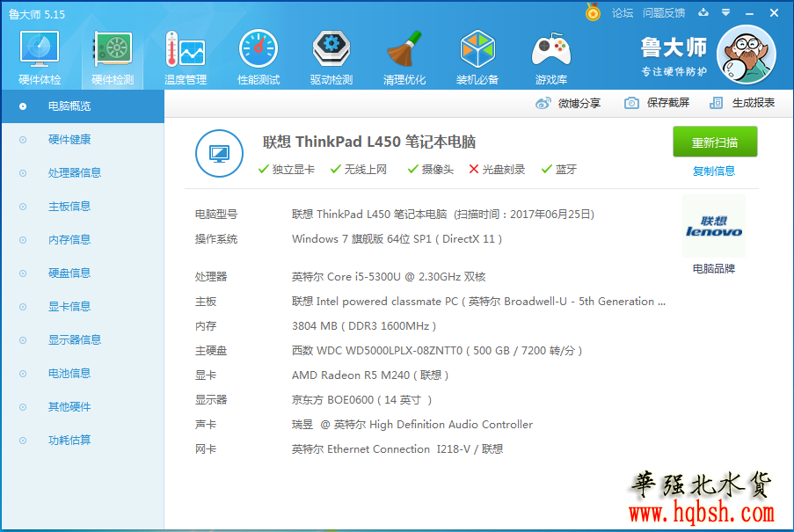Click the 光盘刻录 feature label

pos(503,170)
